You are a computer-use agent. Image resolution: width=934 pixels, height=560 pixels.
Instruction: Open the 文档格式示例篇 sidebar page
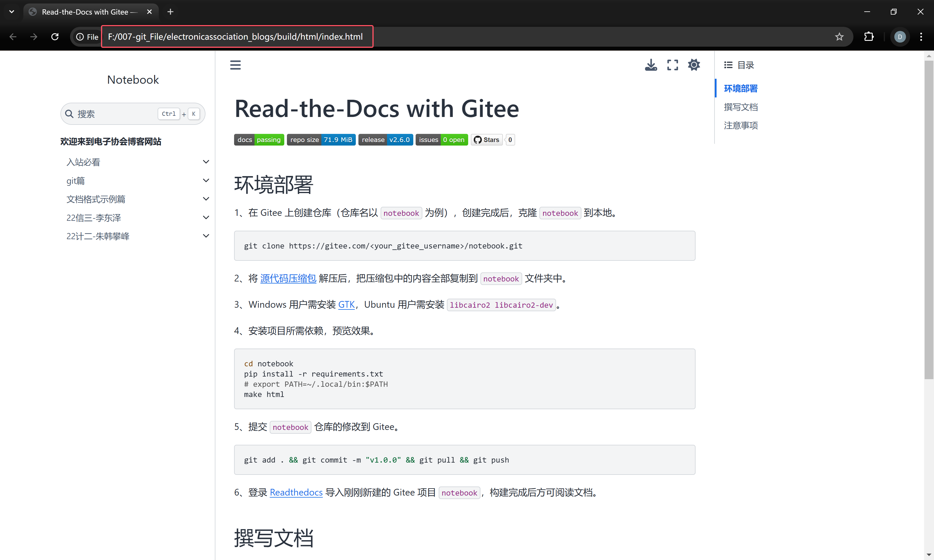coord(96,199)
